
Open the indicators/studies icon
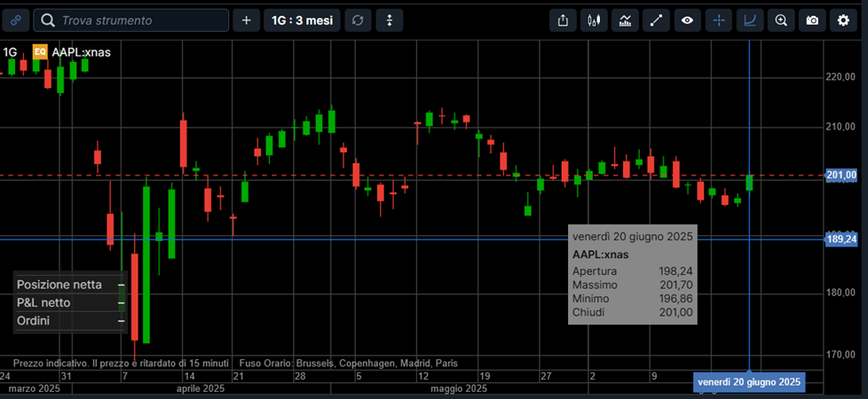625,20
